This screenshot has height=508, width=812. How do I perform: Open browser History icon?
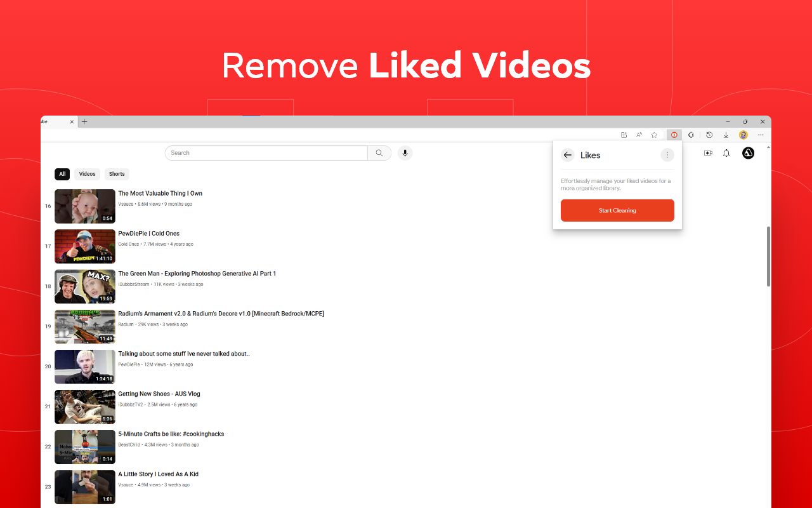click(709, 135)
